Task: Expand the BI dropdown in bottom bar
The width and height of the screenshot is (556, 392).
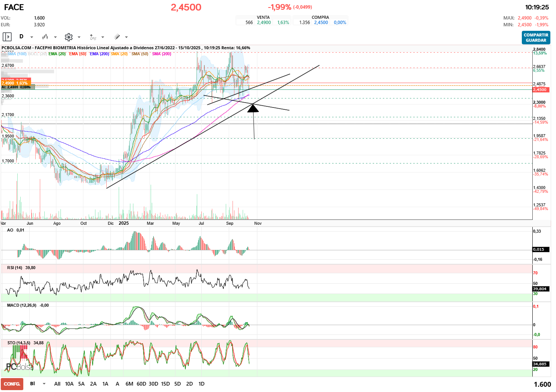Action: click(44, 384)
